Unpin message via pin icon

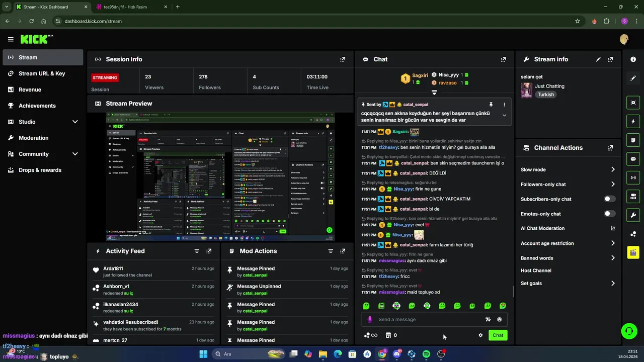tap(491, 105)
